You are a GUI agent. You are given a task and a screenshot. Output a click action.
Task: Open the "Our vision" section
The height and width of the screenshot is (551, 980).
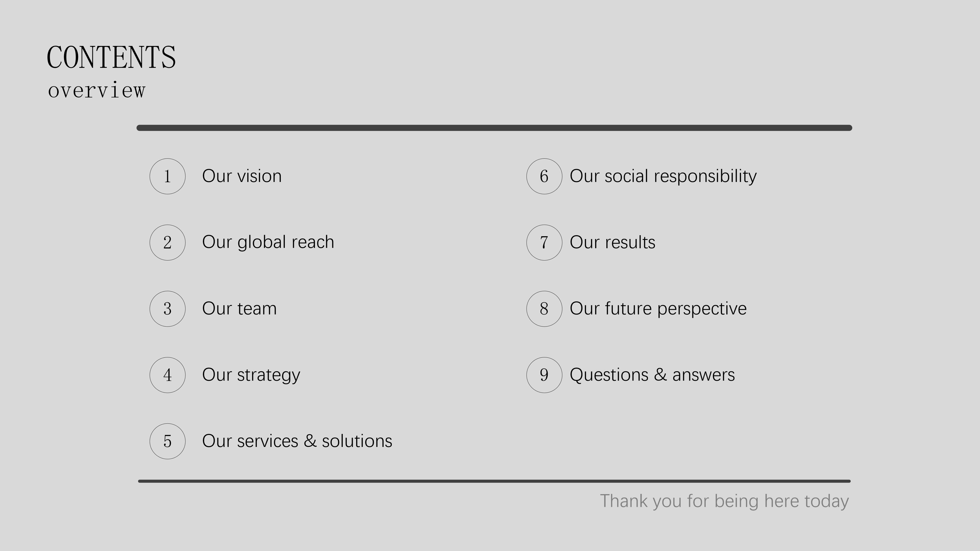tap(242, 176)
